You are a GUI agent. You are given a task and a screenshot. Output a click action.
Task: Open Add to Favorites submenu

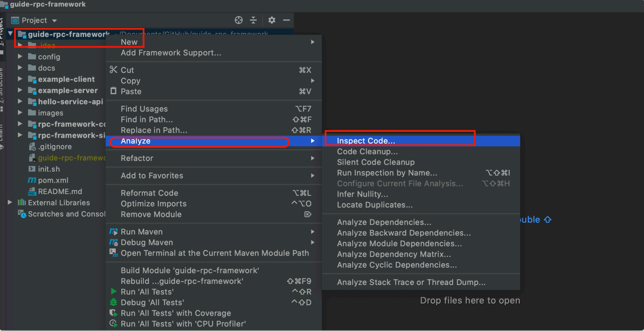pyautogui.click(x=214, y=176)
